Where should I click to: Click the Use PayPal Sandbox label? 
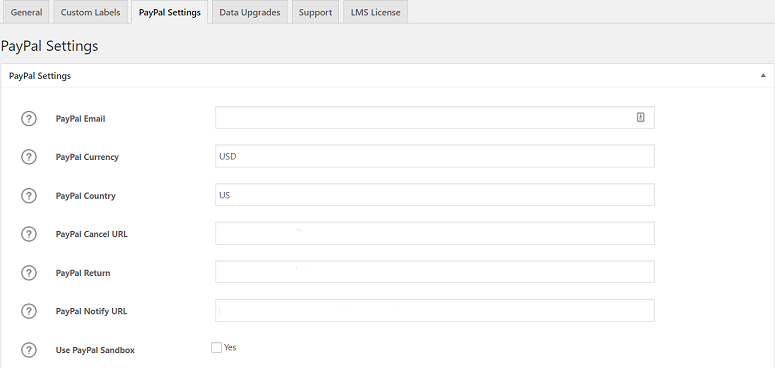(95, 350)
